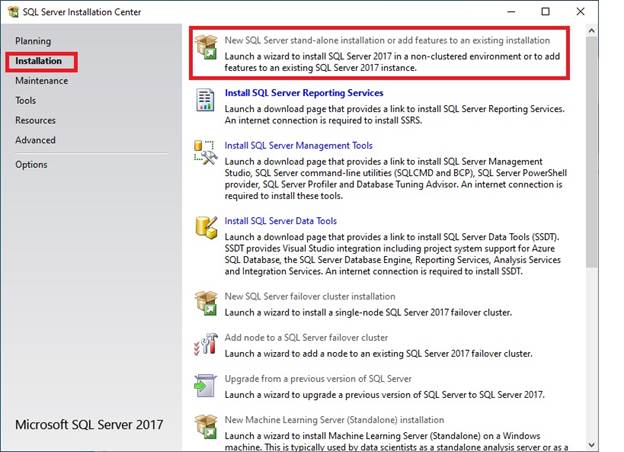Click the Machine Learning Server installation icon
The width and height of the screenshot is (624, 452).
(206, 428)
